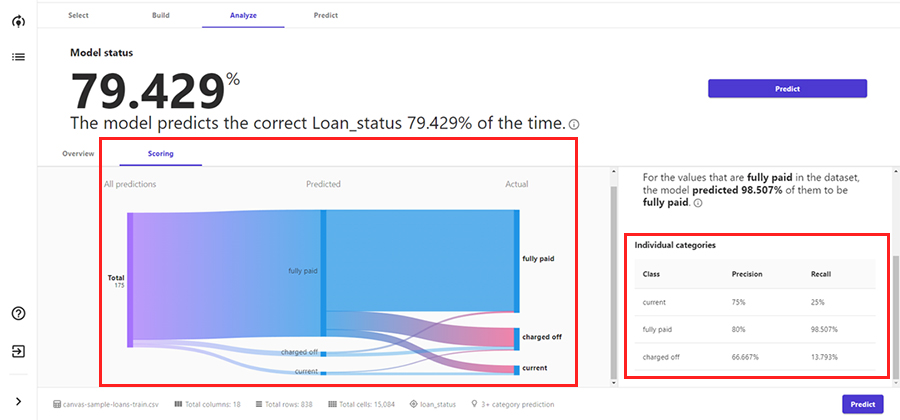Open the Build tab
This screenshot has width=900, height=420.
tap(160, 16)
